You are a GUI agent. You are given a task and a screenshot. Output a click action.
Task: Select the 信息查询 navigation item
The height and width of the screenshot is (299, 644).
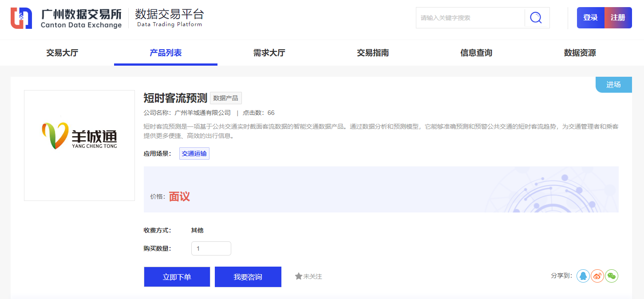click(x=476, y=53)
